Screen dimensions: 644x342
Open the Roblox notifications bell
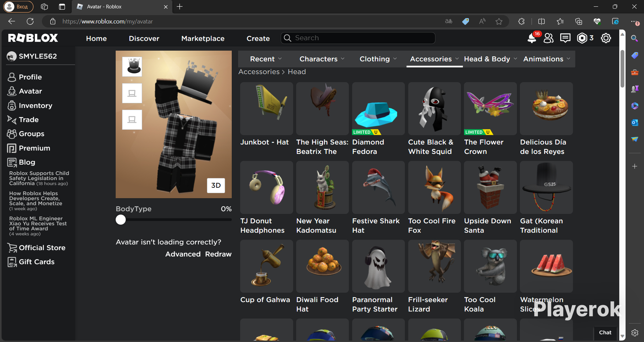click(532, 38)
